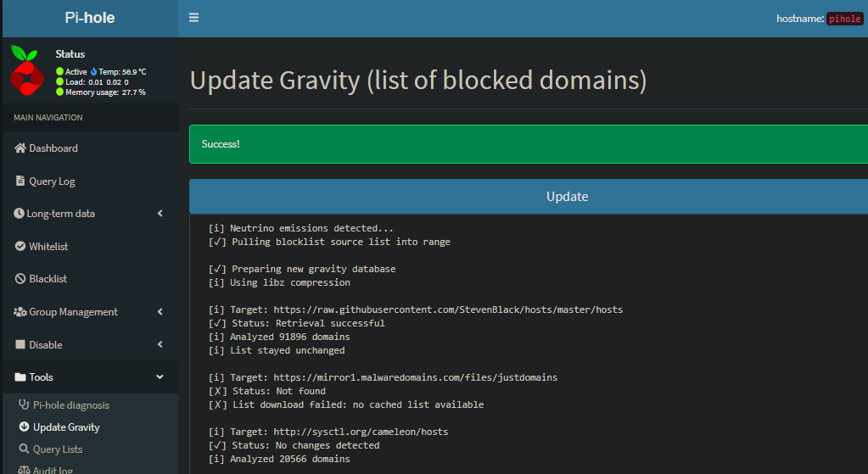Toggle the hamburger sidebar menu icon

(193, 18)
